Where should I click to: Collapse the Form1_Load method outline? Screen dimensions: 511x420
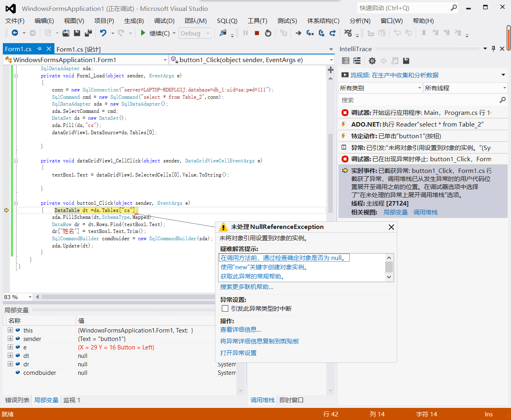tap(16, 76)
